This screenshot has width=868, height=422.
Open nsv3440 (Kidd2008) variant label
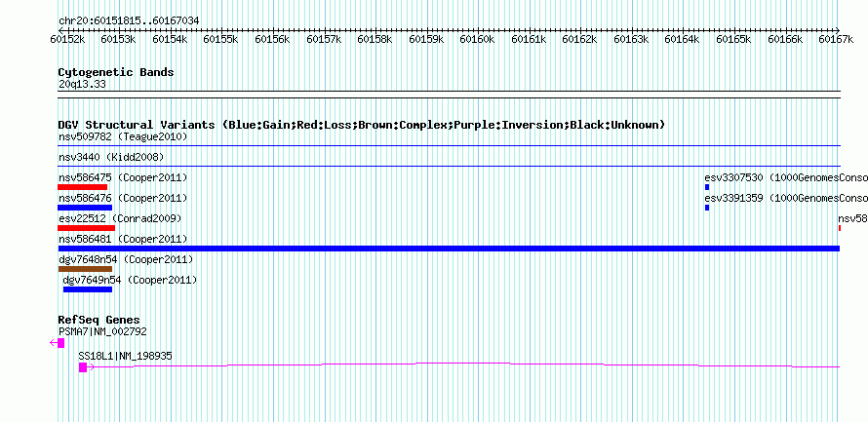tap(111, 157)
